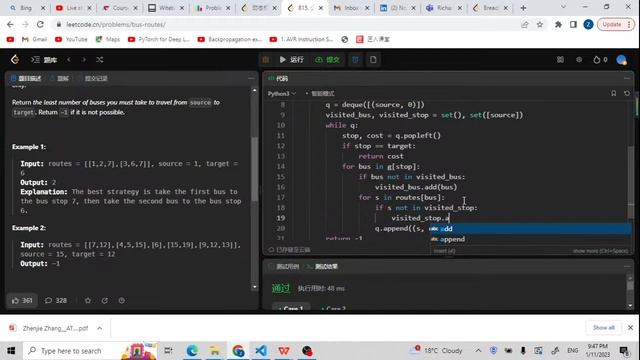Select 'add' autocomplete suggestion
Image resolution: width=640 pixels, height=360 pixels.
[531, 229]
